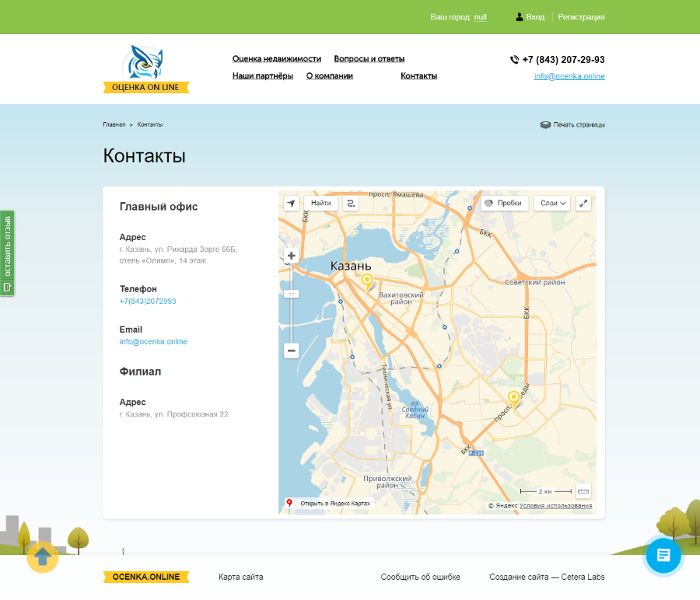
Task: Open the Слои layers dropdown
Action: tap(551, 203)
